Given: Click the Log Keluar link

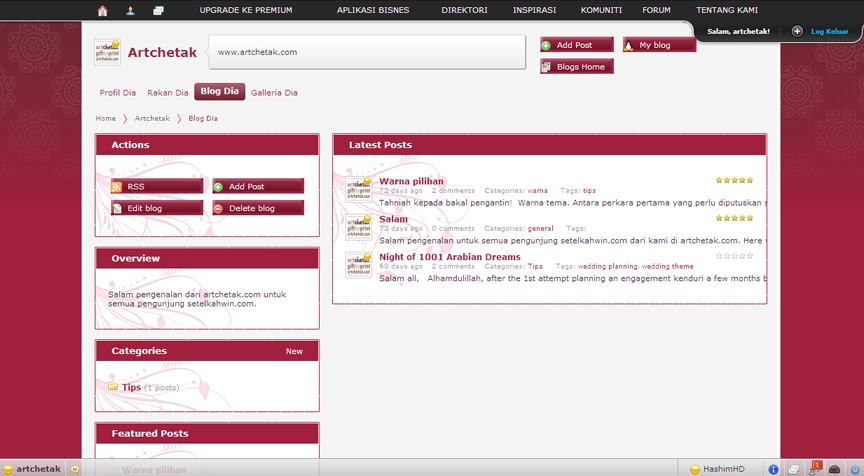Looking at the screenshot, I should tap(829, 31).
